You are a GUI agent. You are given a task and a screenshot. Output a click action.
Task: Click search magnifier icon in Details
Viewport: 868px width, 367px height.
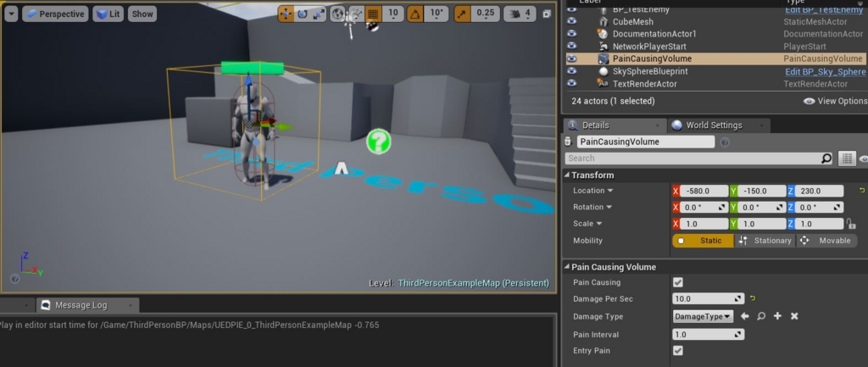coord(826,158)
